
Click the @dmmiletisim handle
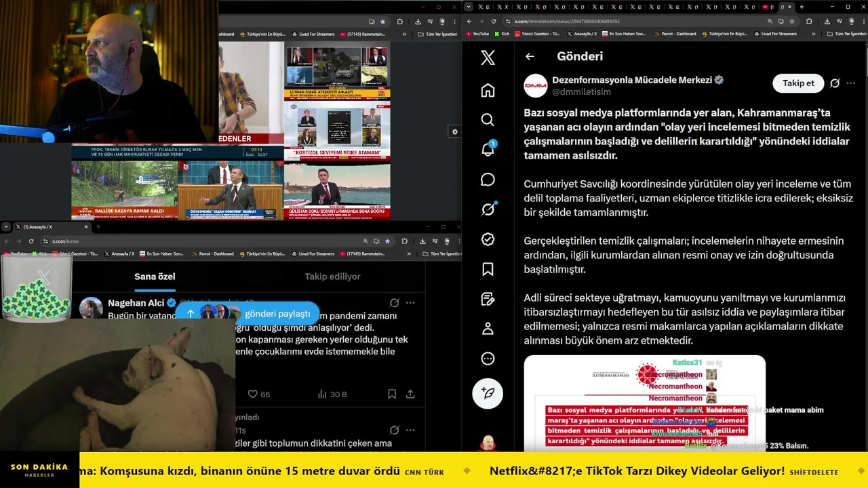click(x=581, y=92)
